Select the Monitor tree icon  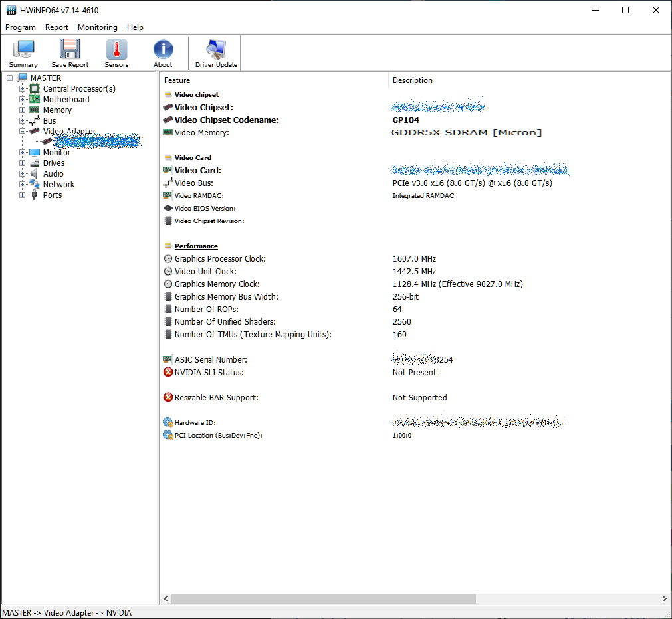35,153
